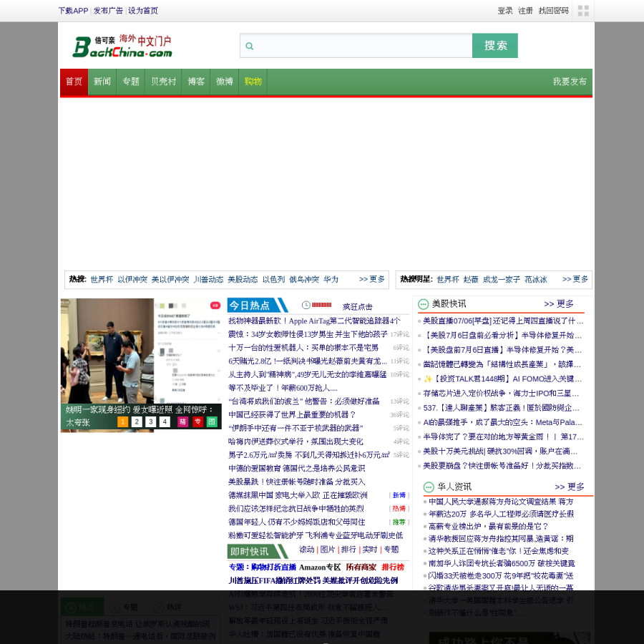644x644 pixels.
Task: Click the BackChina.com site logo
Action: tap(122, 46)
